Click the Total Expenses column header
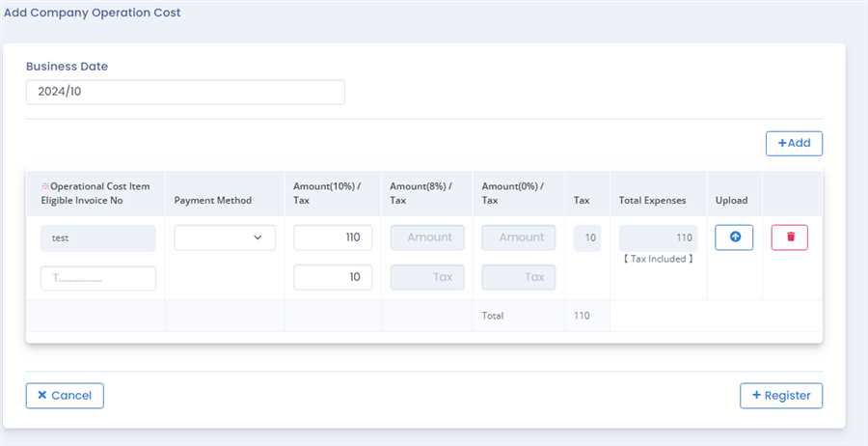The height and width of the screenshot is (446, 868). pos(652,201)
